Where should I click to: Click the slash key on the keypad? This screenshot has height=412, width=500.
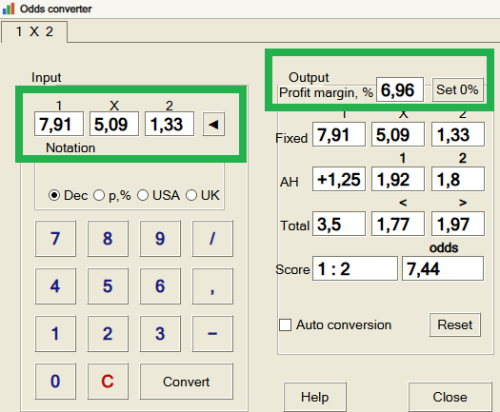(212, 238)
